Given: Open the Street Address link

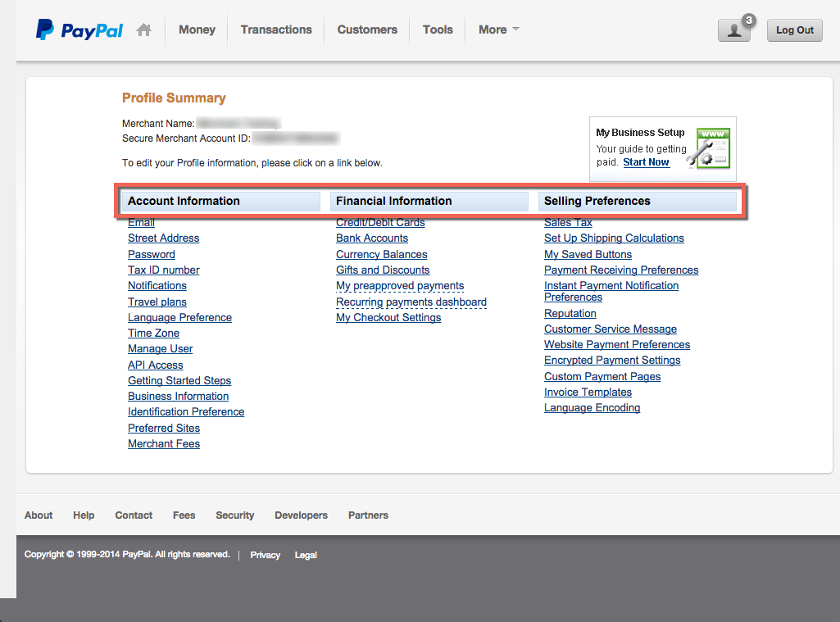Looking at the screenshot, I should (x=163, y=238).
